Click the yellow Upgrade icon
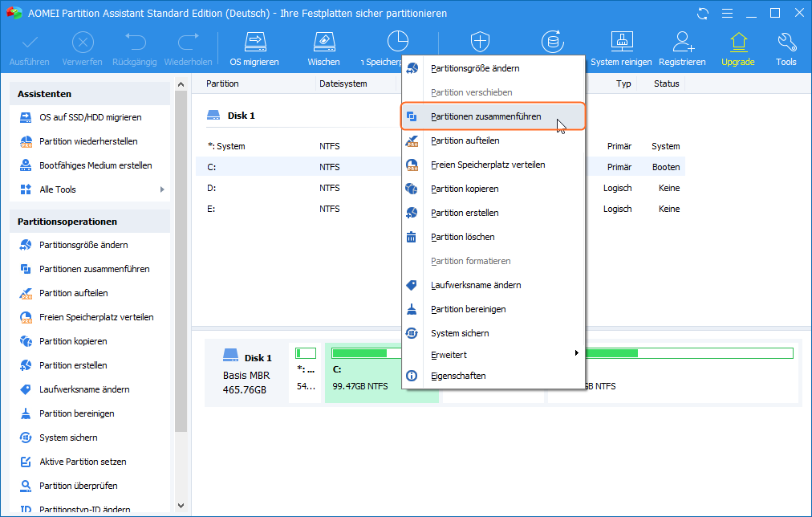812x517 pixels. coord(737,48)
